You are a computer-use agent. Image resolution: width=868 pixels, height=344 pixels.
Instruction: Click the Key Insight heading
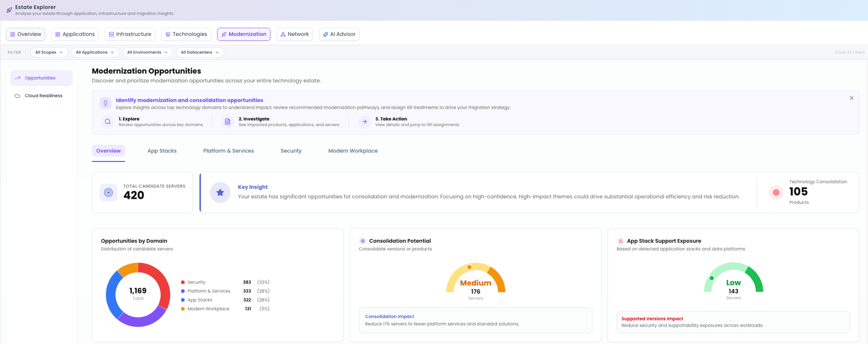[x=253, y=187]
